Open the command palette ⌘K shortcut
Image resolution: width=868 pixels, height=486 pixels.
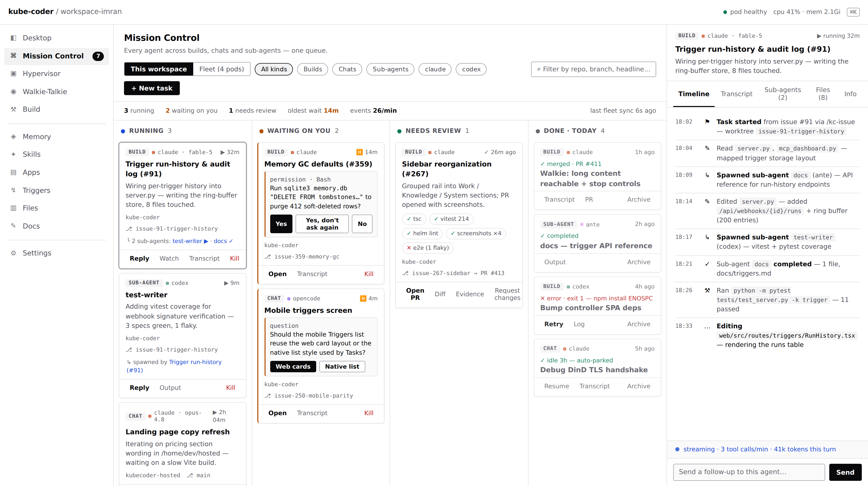(853, 12)
